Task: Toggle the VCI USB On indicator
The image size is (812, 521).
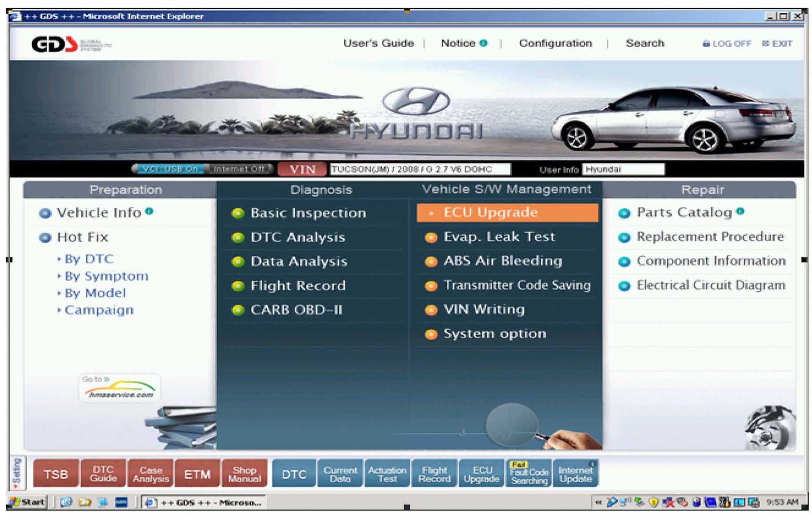Action: pyautogui.click(x=169, y=169)
